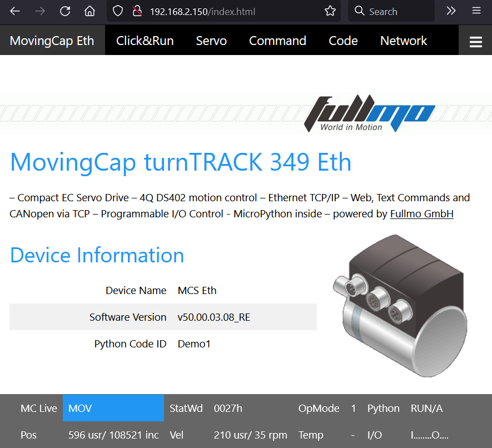This screenshot has height=448, width=492.
Task: Click the fullmo World in Motion logo
Action: (x=369, y=113)
